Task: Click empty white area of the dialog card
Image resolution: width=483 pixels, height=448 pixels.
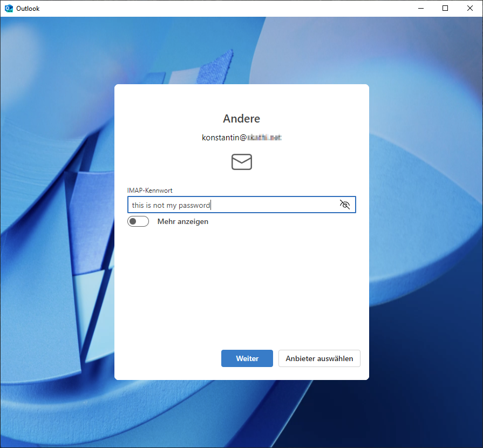Action: tap(241, 286)
